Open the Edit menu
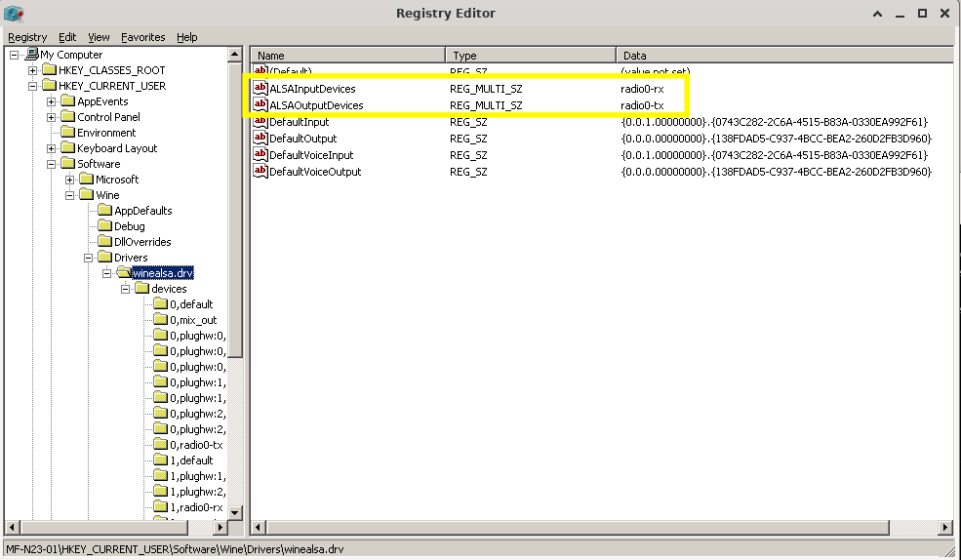 point(67,37)
